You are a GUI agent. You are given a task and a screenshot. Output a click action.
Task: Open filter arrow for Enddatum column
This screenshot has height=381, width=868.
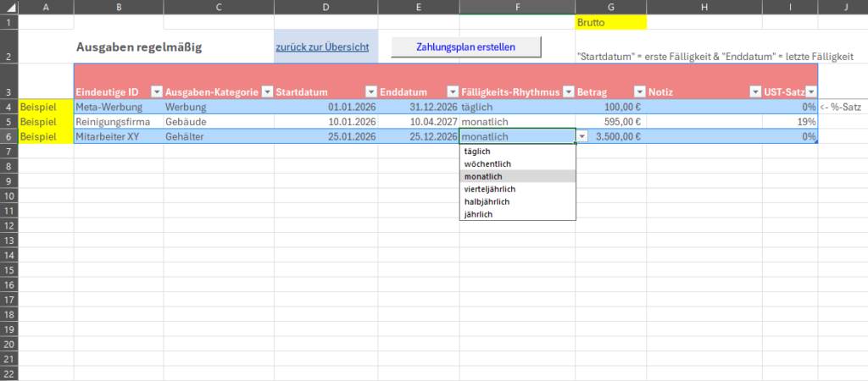[x=452, y=91]
